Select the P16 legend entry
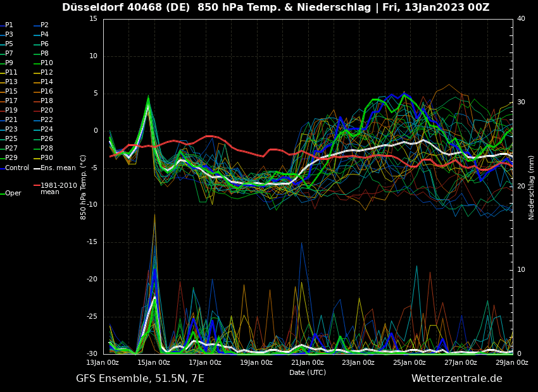This screenshot has width=538, height=392. (x=46, y=92)
